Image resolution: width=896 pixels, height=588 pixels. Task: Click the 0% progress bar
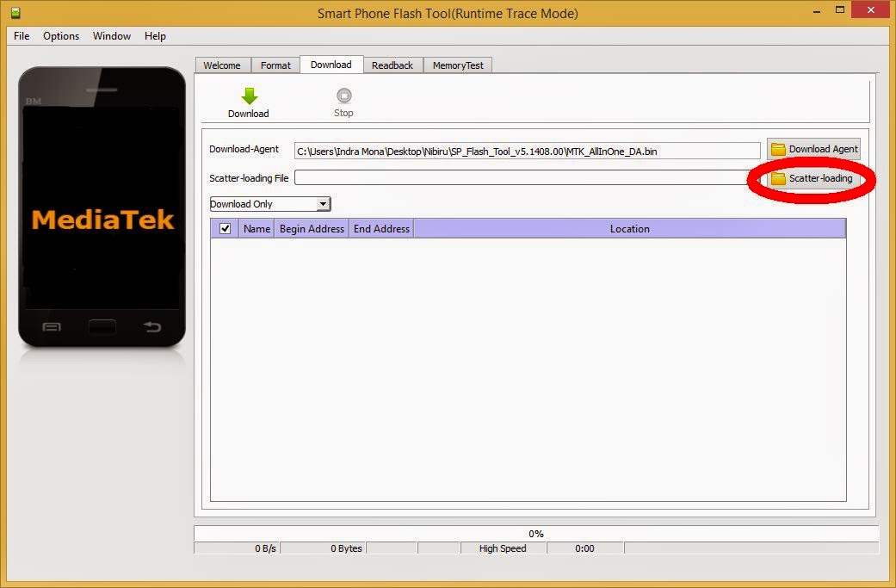pos(536,534)
